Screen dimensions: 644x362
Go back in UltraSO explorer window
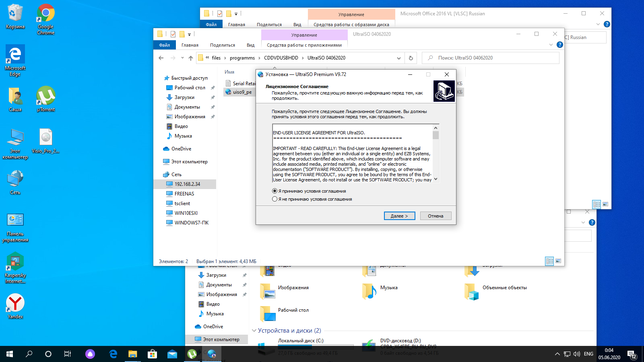tap(161, 58)
